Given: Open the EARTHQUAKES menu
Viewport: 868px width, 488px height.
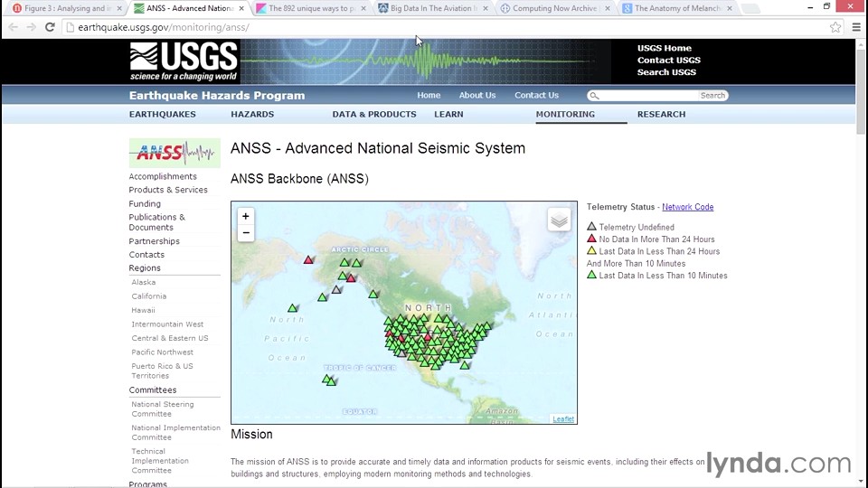Looking at the screenshot, I should click(162, 114).
